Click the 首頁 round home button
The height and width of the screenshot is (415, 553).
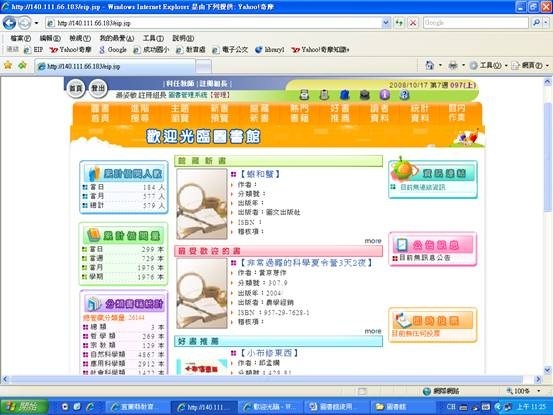pos(76,89)
